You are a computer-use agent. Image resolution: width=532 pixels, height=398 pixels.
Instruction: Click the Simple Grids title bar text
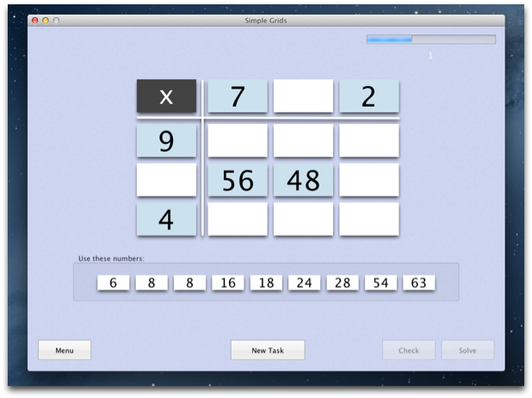click(266, 21)
